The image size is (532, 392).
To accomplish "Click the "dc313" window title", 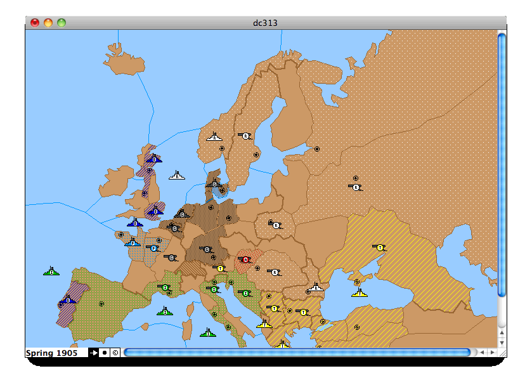I will [x=265, y=23].
